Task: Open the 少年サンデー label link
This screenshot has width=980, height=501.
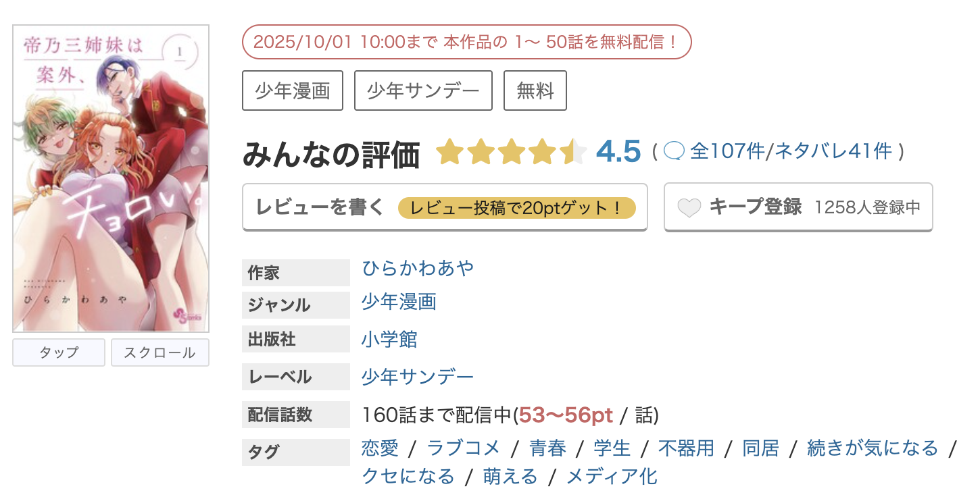Action: point(418,376)
